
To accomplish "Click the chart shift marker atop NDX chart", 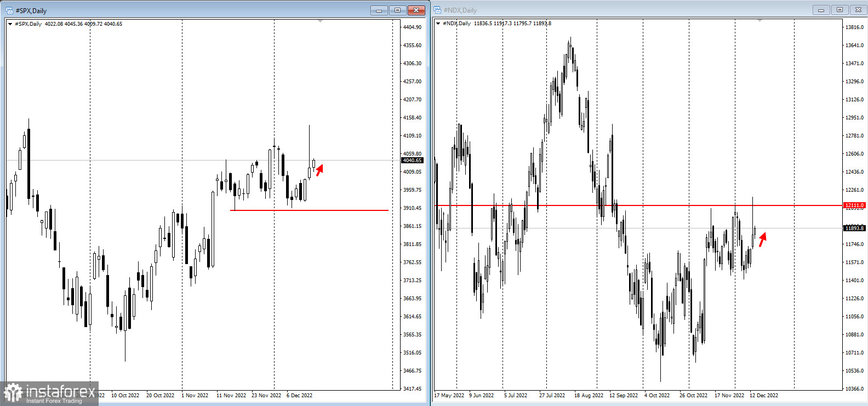I will coord(759,20).
